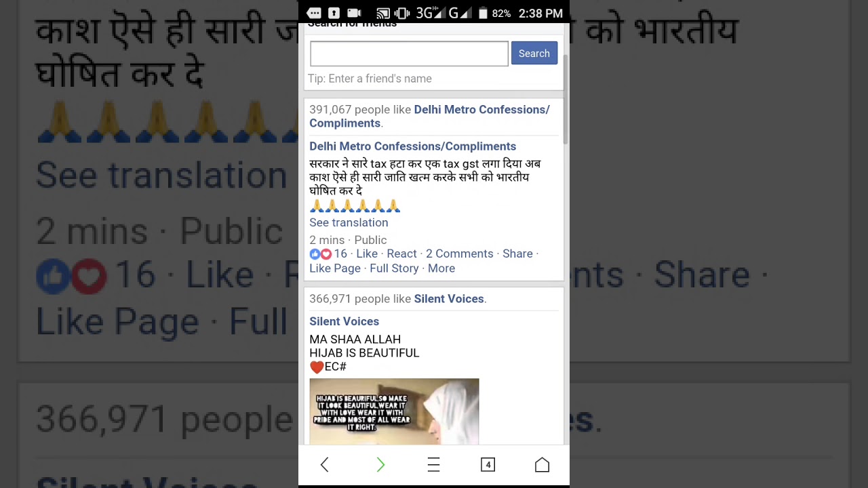Click the Search button
The width and height of the screenshot is (868, 488).
534,54
